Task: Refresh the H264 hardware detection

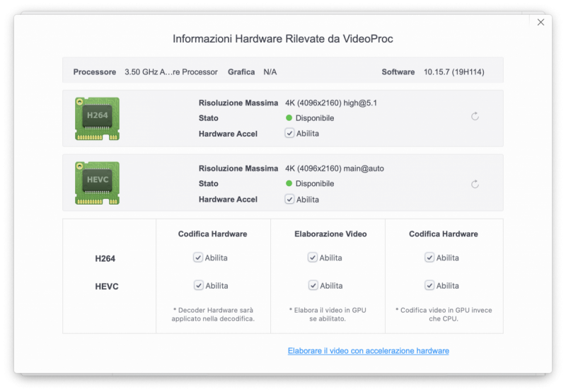Action: [x=475, y=116]
